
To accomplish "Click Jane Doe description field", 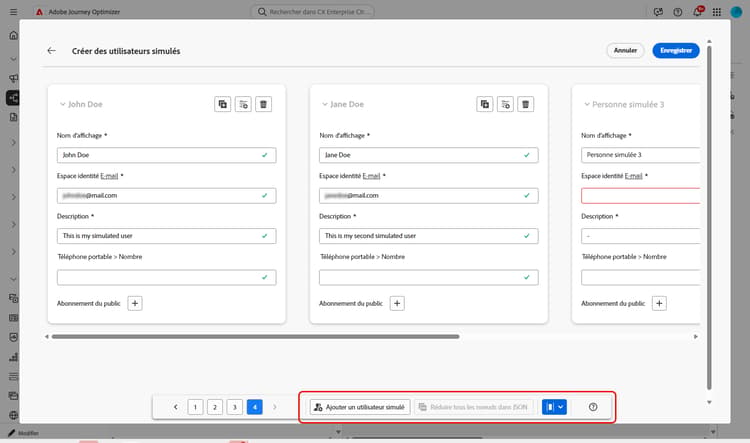I will tap(429, 236).
